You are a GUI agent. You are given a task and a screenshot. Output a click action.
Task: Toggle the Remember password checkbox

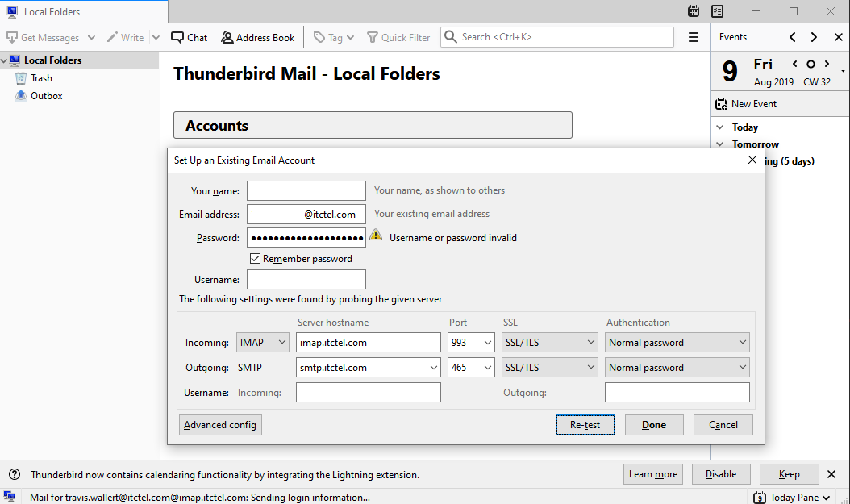click(256, 259)
